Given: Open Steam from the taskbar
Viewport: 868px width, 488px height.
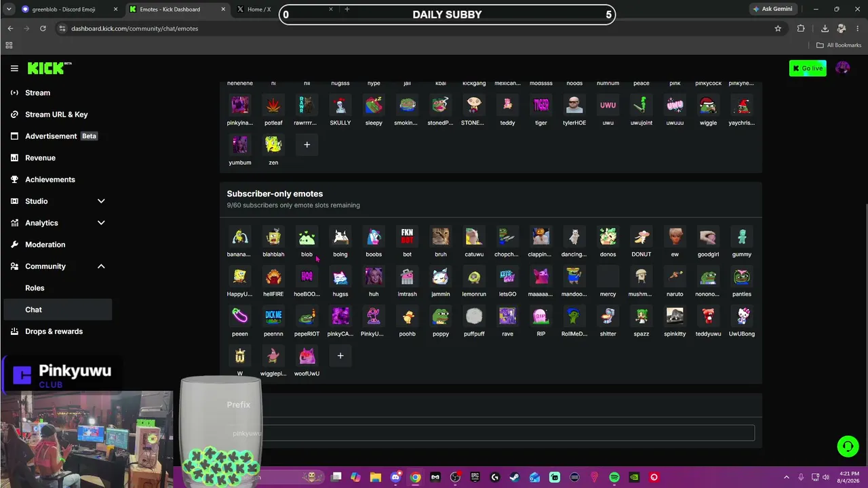Looking at the screenshot, I should pyautogui.click(x=515, y=477).
